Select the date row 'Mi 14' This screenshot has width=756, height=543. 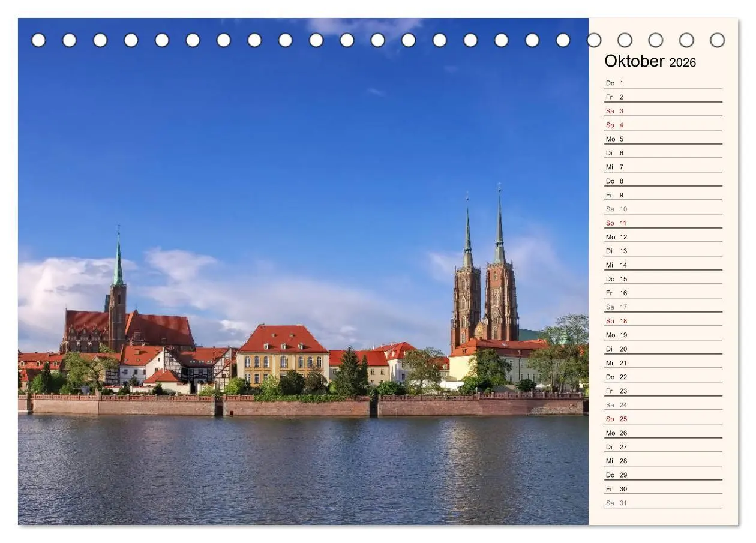[x=663, y=265]
